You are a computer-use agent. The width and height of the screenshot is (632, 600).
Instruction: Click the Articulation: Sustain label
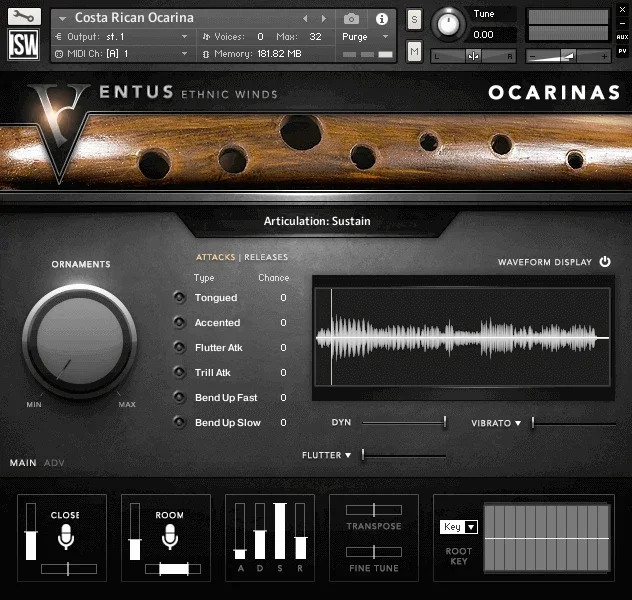(317, 221)
